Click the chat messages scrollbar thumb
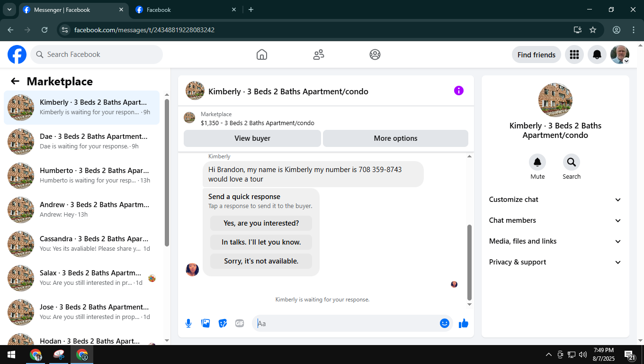 point(470,262)
